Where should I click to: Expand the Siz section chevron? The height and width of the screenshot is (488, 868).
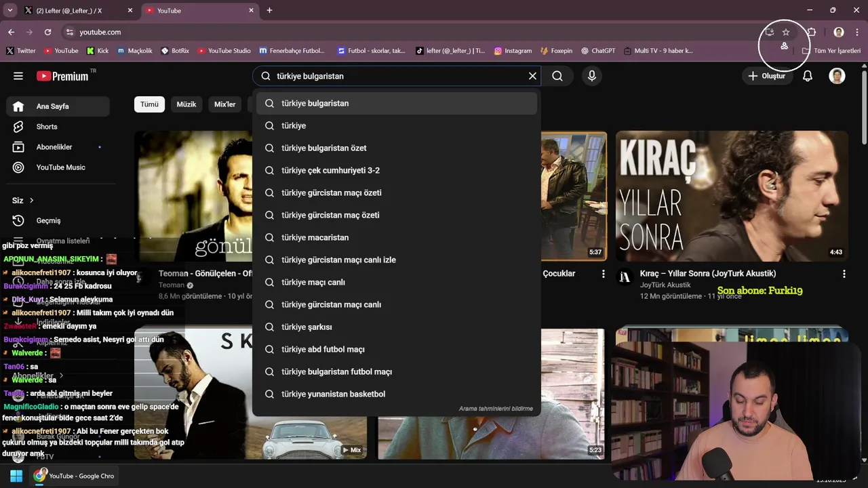pos(31,201)
